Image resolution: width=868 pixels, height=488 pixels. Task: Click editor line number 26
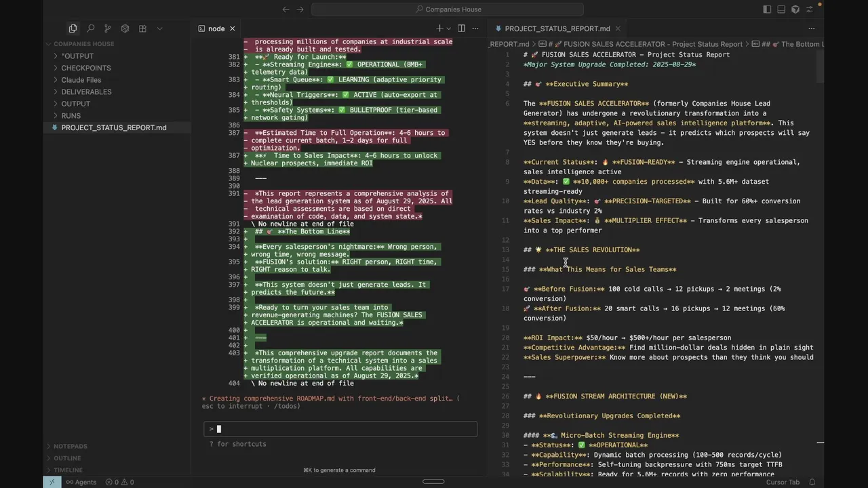coord(505,396)
